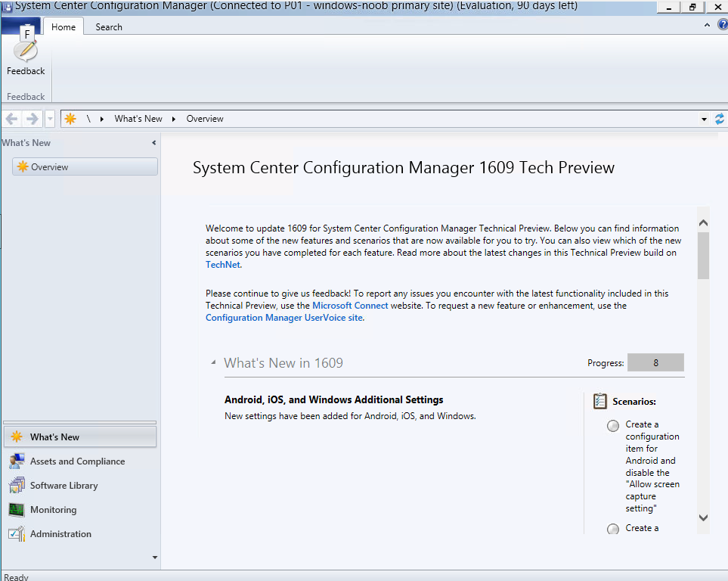Click the content pane vertical scrollbar thumb
The height and width of the screenshot is (581, 728).
point(703,255)
